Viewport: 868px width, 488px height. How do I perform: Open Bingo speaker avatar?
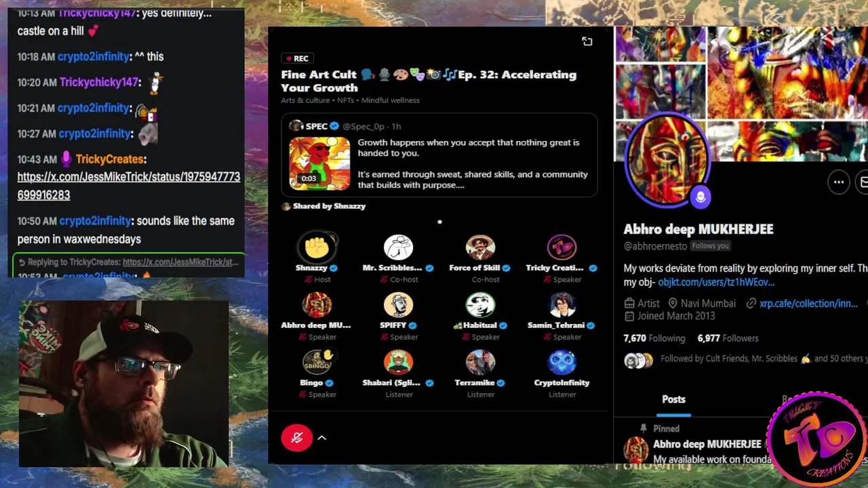pos(317,363)
